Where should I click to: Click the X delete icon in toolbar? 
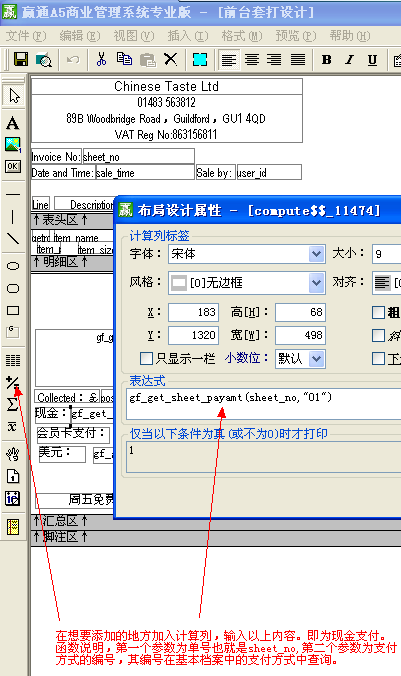171,59
